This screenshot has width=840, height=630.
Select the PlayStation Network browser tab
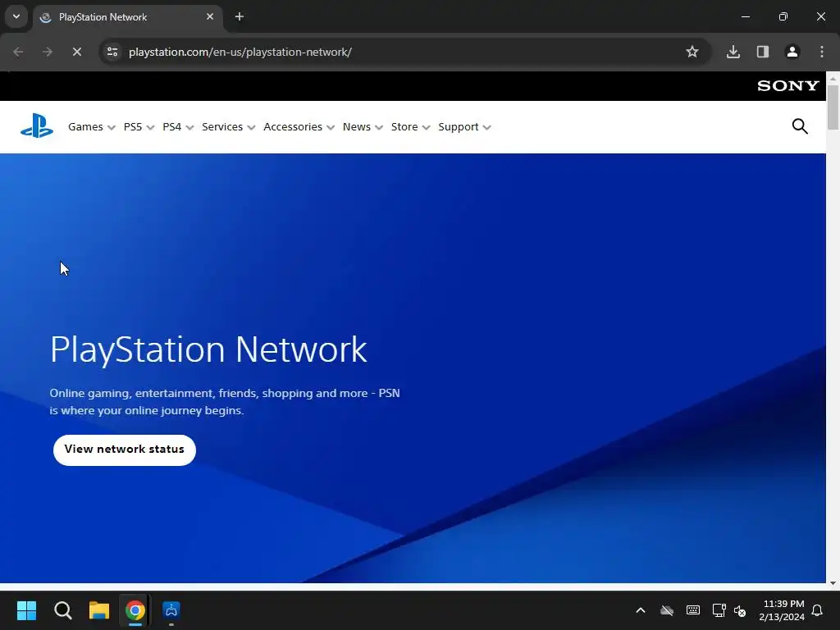[129, 17]
